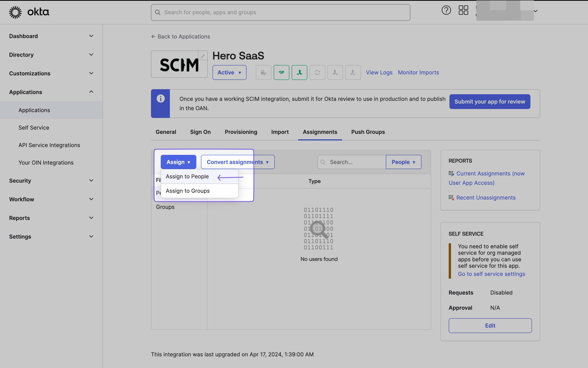Open the help question mark icon
588x368 pixels.
click(x=446, y=10)
